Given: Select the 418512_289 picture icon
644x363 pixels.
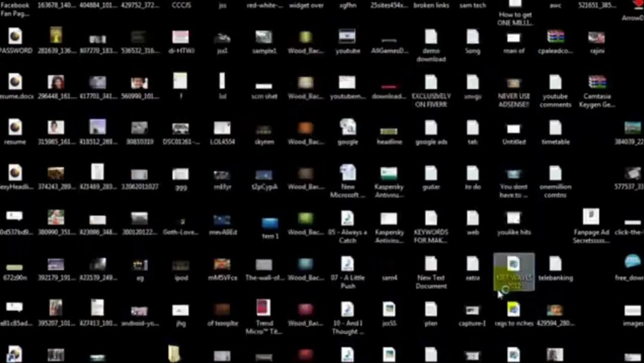Looking at the screenshot, I should 98,127.
